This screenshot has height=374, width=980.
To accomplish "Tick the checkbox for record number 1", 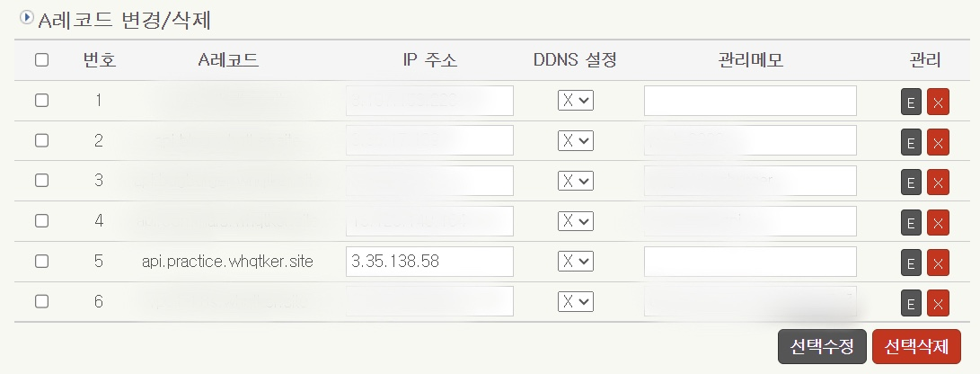I will pos(41,100).
